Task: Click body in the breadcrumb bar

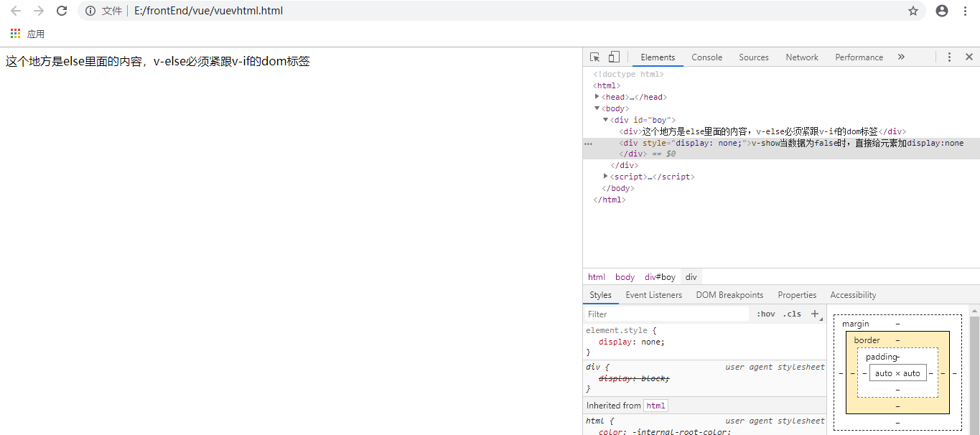Action: coord(625,277)
